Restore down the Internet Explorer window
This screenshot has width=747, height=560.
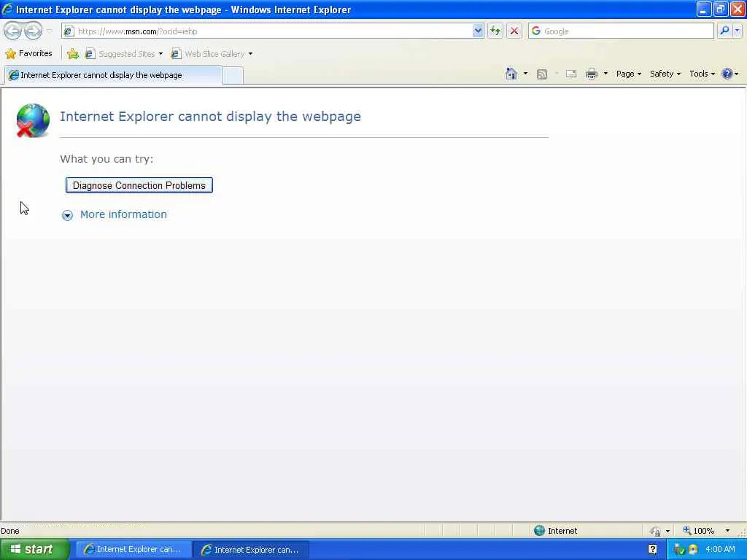tap(721, 9)
